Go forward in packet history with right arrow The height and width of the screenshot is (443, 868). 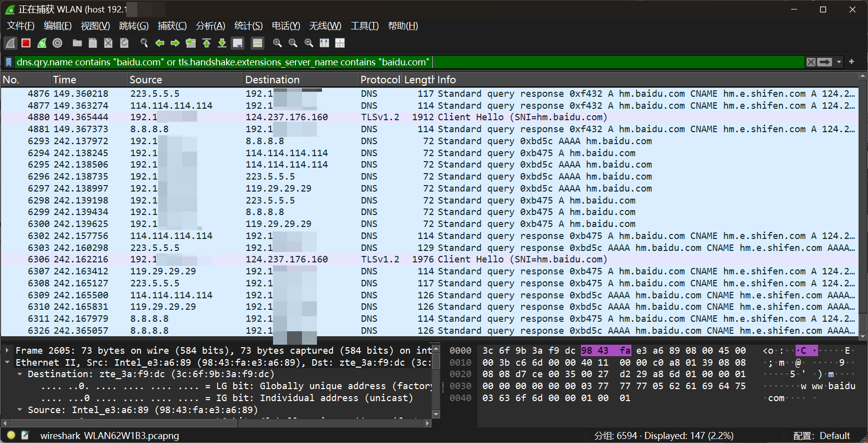point(175,43)
